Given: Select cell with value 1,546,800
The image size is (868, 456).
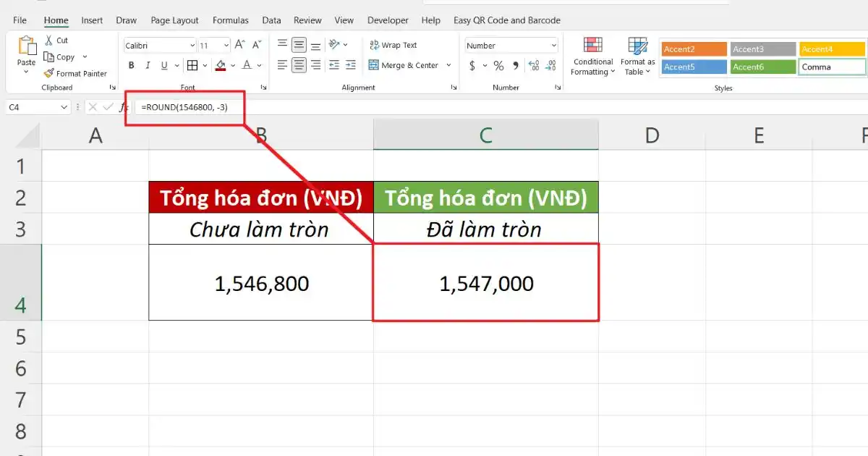Looking at the screenshot, I should point(261,282).
